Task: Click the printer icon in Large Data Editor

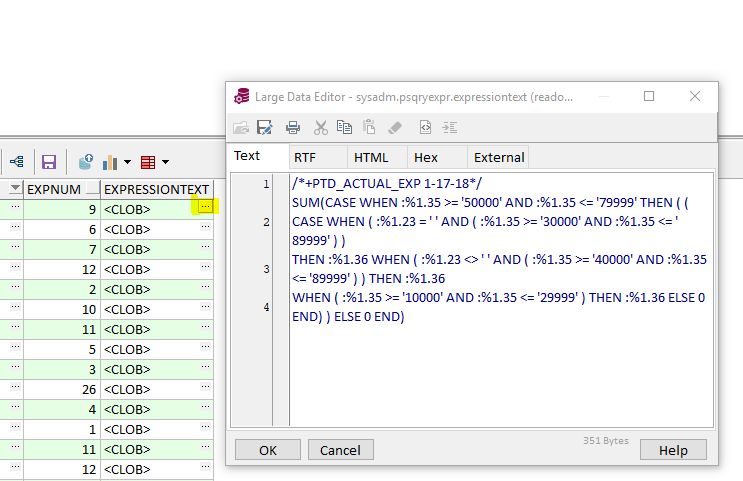Action: point(293,127)
